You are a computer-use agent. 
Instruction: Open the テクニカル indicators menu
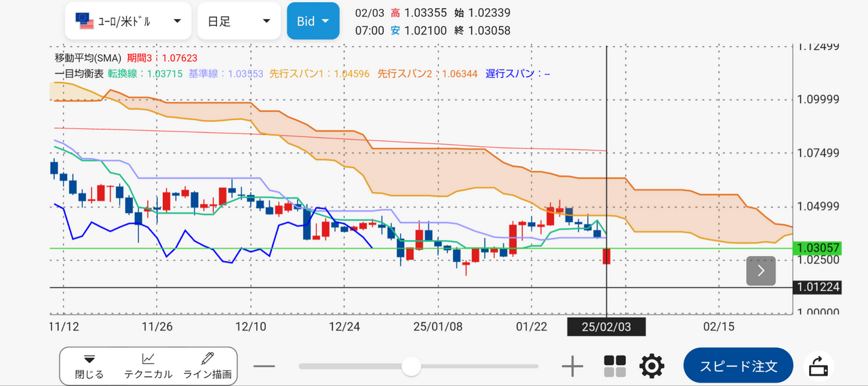pos(148,366)
